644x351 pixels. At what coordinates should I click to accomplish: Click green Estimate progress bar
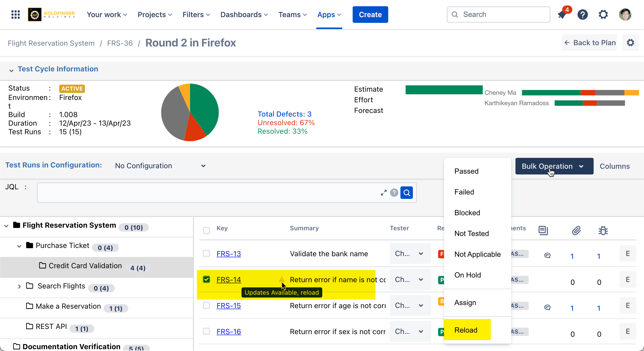pyautogui.click(x=444, y=90)
